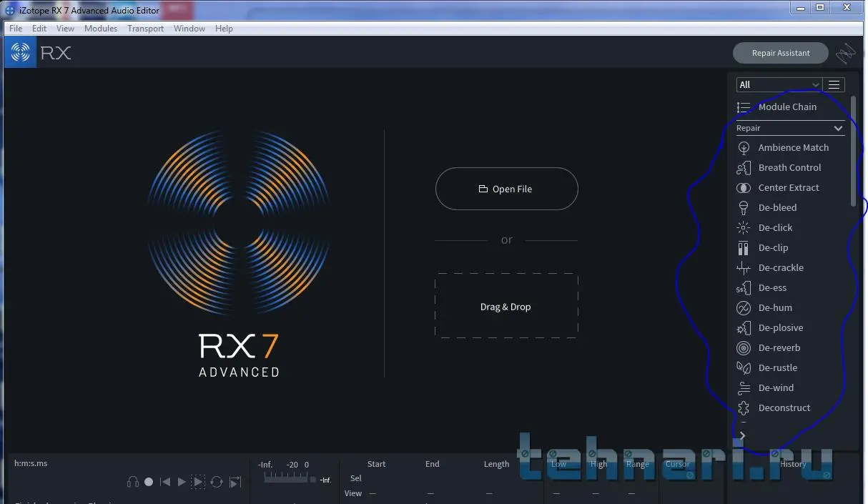Click the Play transport button

click(182, 482)
